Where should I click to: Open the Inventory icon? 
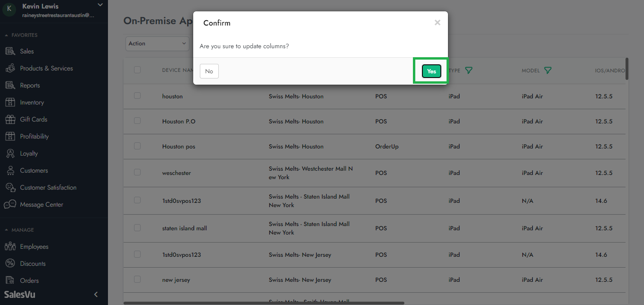(10, 102)
